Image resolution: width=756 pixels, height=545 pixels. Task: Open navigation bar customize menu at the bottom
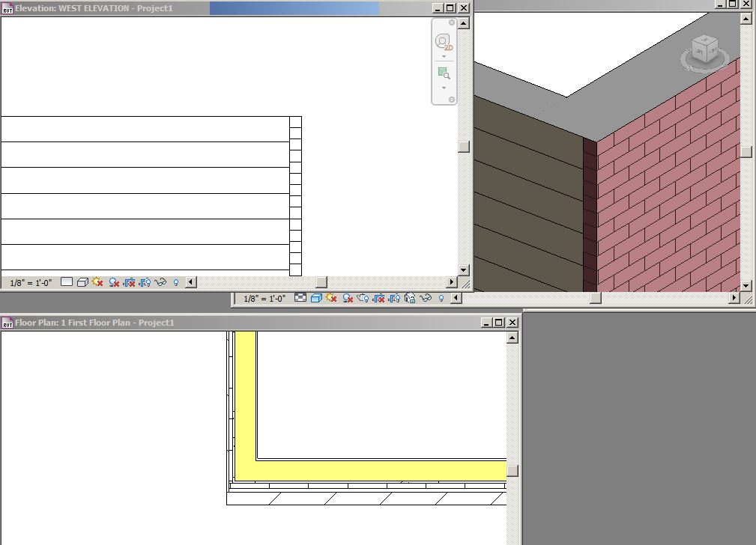click(x=452, y=99)
